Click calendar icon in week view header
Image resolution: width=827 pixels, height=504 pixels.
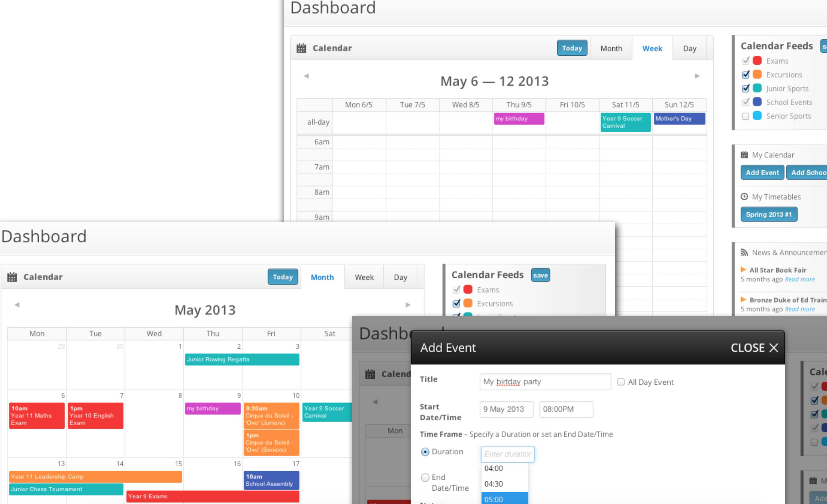pyautogui.click(x=301, y=48)
